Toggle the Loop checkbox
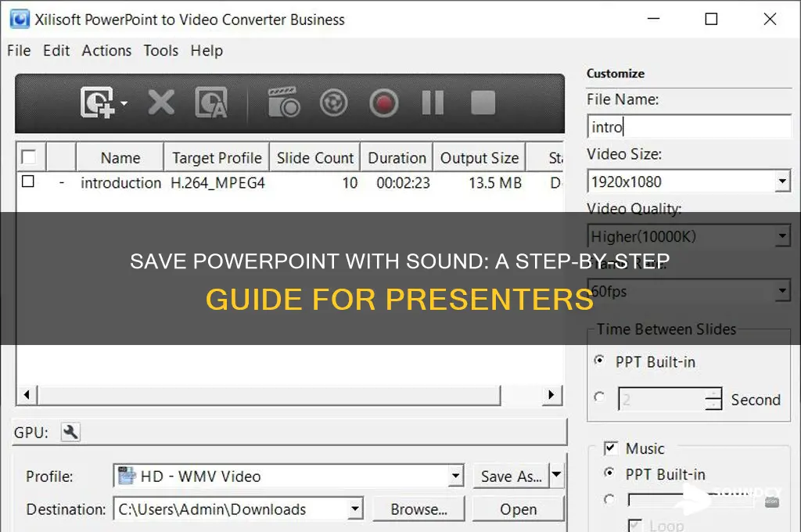The width and height of the screenshot is (801, 532). tap(635, 525)
